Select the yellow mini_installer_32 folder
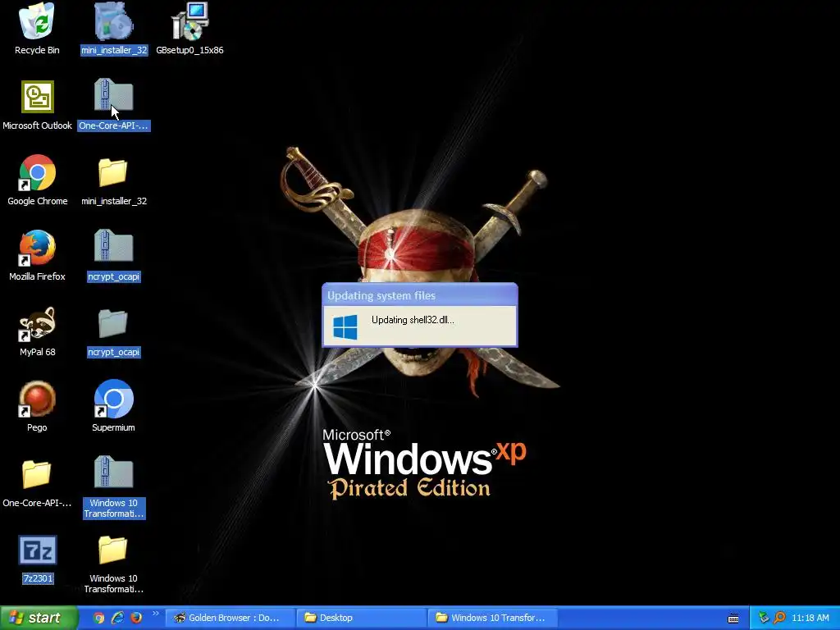Screen dimensions: 840x630 (x=113, y=180)
